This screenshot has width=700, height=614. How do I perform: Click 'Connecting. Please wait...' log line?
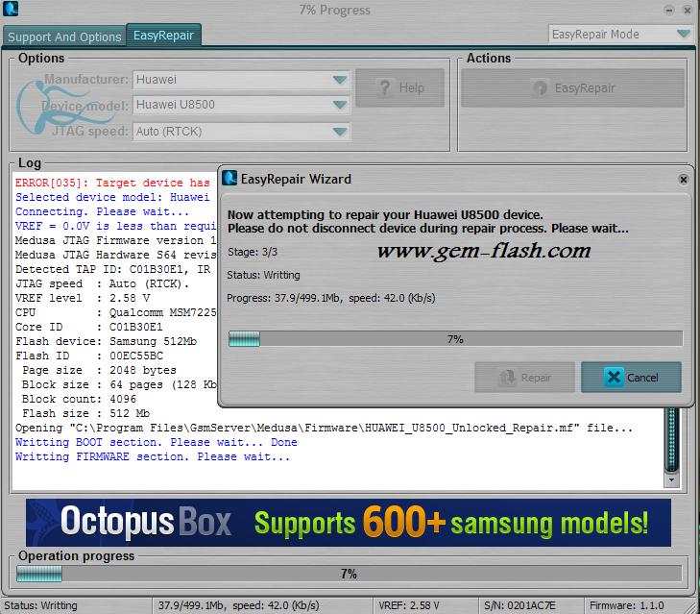[102, 211]
